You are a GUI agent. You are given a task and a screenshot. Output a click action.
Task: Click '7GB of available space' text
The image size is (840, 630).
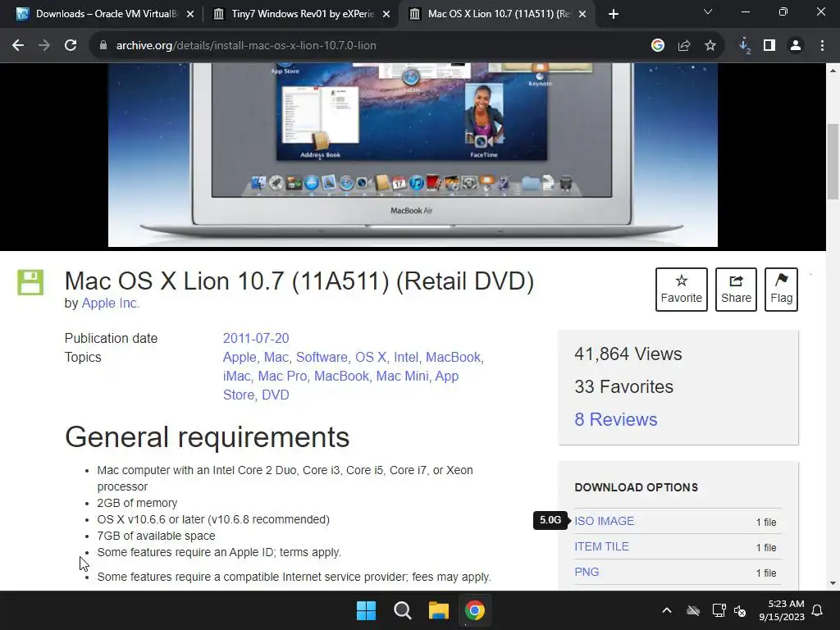(156, 536)
